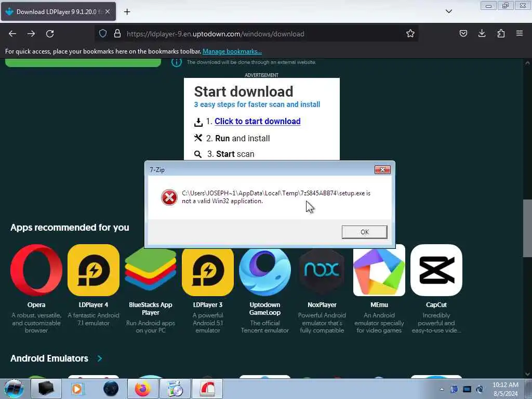This screenshot has height=399, width=532.
Task: Click the NoxPlayer title text
Action: (x=322, y=304)
